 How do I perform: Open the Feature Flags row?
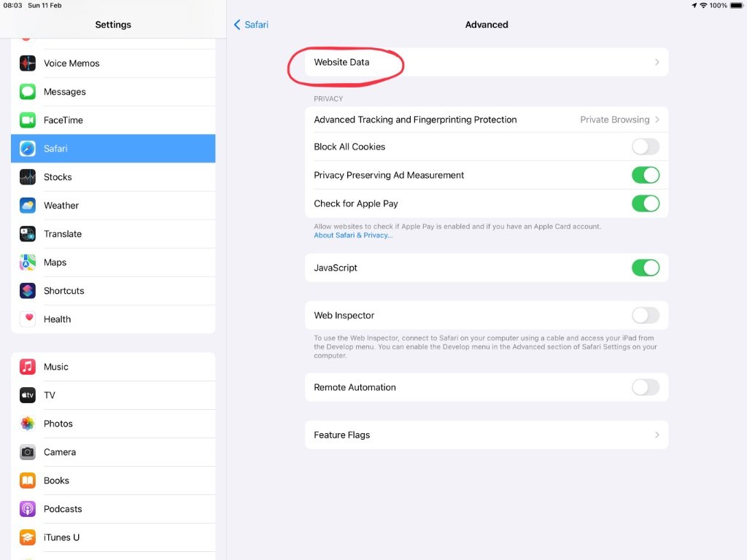[487, 435]
